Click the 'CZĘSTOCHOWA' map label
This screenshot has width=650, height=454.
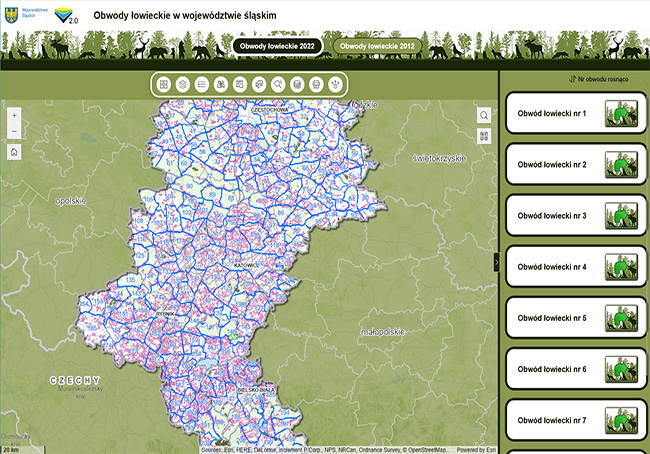269,110
